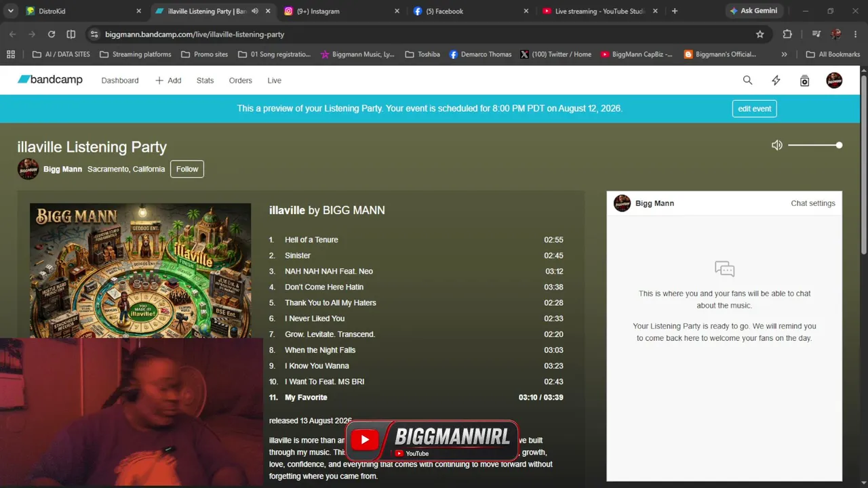Open the All Bookmarks folder
The height and width of the screenshot is (488, 868).
pos(833,54)
